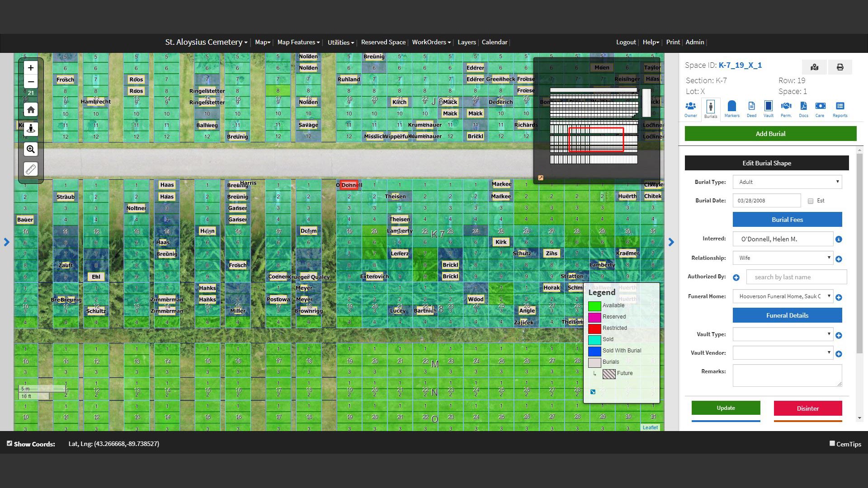Click the Funeral Details button
This screenshot has height=488, width=868.
(787, 315)
